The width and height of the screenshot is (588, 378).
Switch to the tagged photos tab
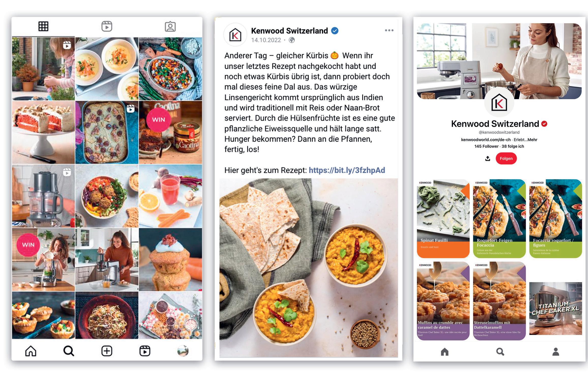click(x=170, y=26)
